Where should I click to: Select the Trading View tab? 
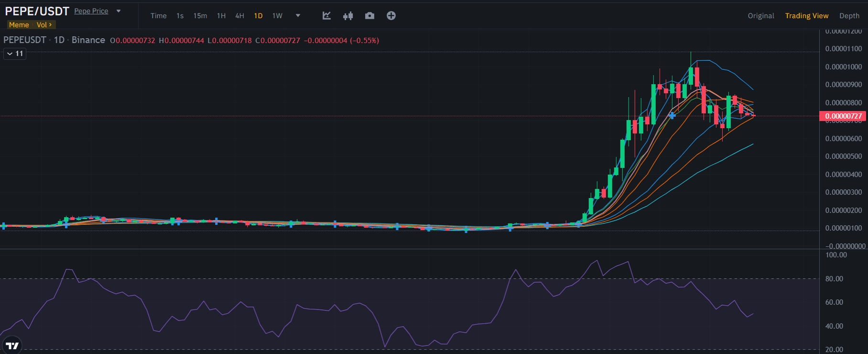coord(807,16)
